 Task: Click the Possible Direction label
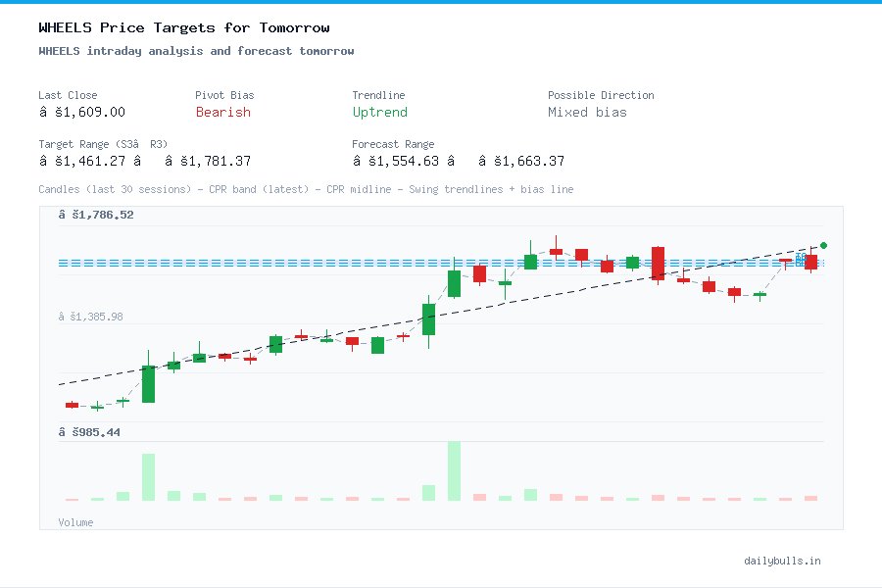point(601,95)
